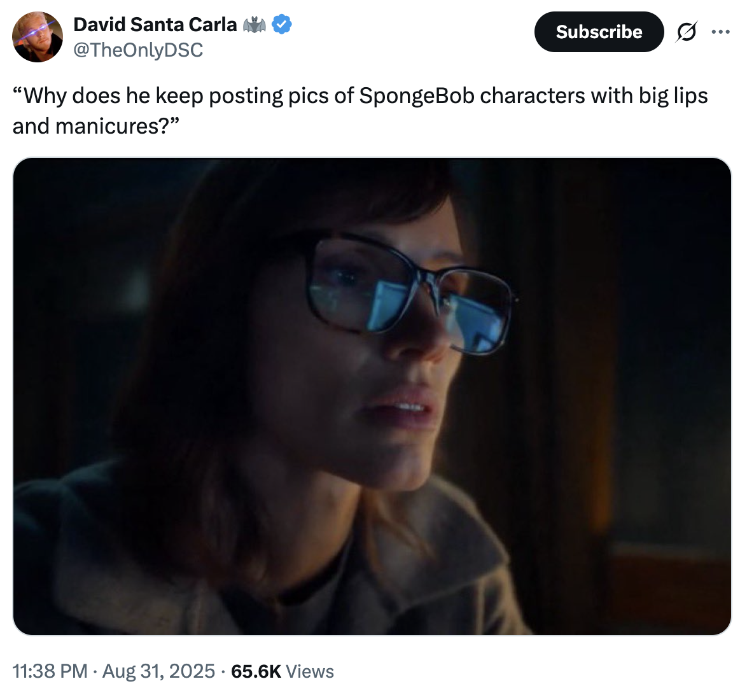This screenshot has width=747, height=700.
Task: Click the "Views" label text
Action: pos(310,671)
